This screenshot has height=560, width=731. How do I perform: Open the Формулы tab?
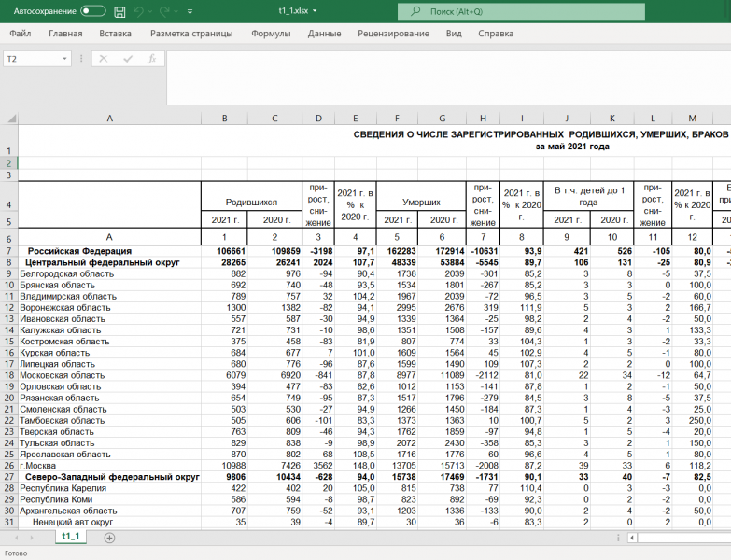271,34
